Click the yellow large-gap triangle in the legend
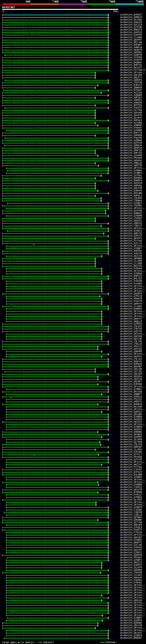The image size is (146, 644). pyautogui.click(x=19, y=642)
